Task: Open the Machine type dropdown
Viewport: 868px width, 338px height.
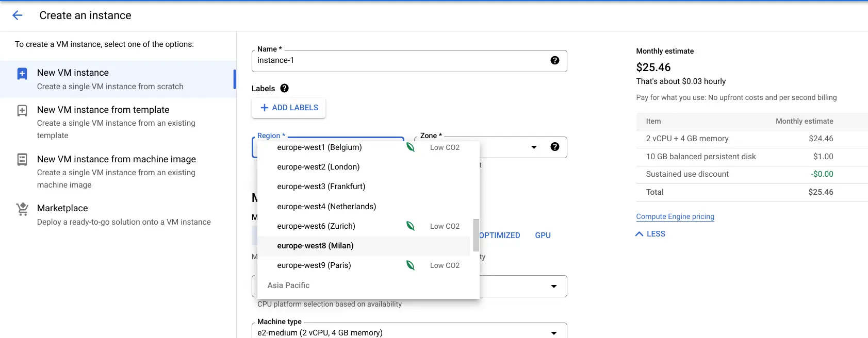Action: (410, 332)
